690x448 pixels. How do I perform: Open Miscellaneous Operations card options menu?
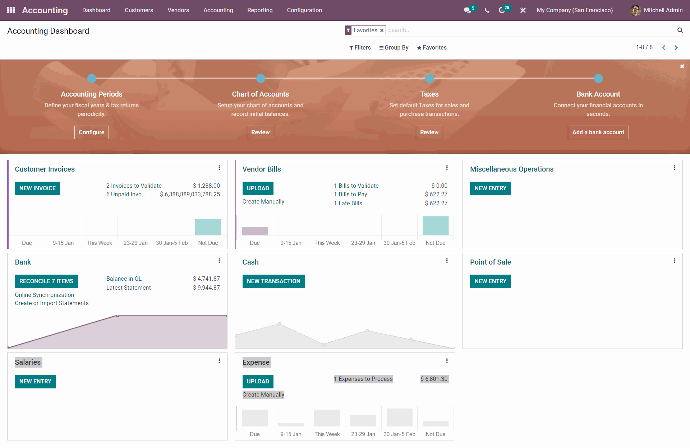674,168
